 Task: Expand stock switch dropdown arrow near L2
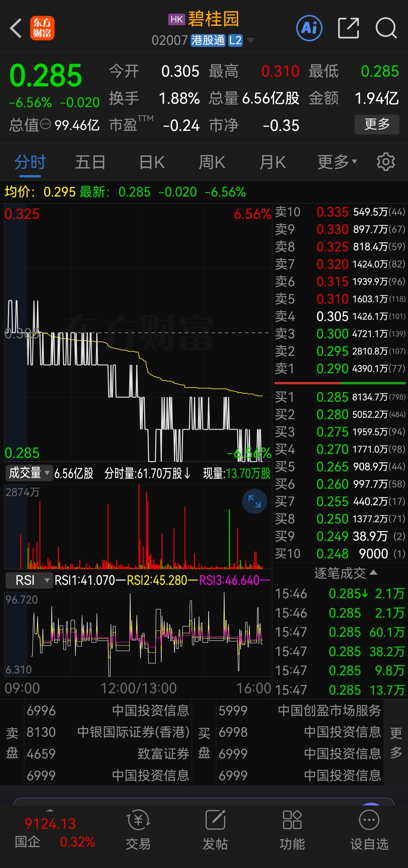[x=250, y=41]
